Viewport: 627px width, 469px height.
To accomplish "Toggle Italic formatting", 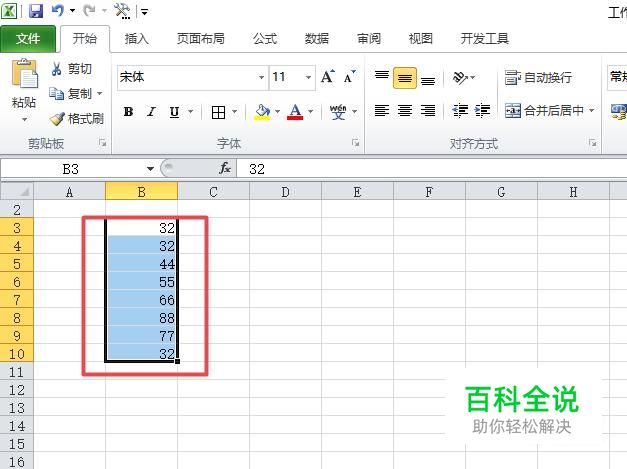I will pyautogui.click(x=151, y=112).
